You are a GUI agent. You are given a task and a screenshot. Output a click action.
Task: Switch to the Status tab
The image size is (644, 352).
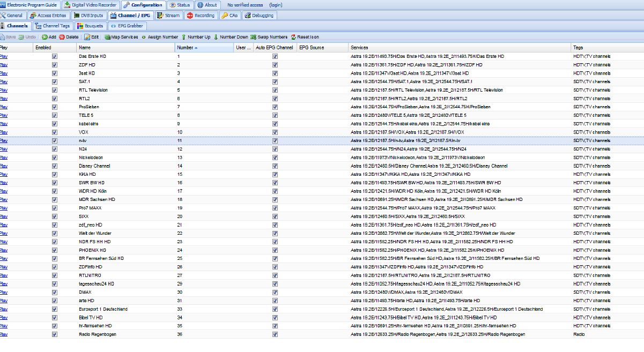click(180, 5)
